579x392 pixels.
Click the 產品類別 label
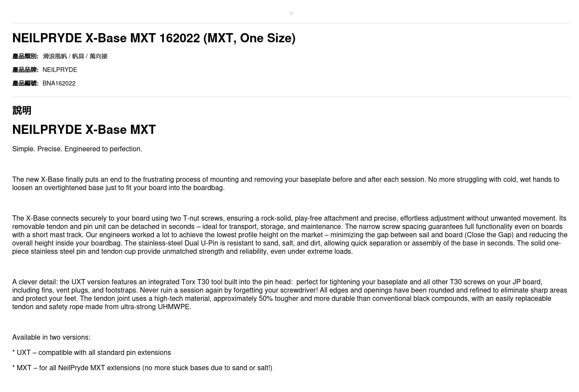tap(25, 56)
